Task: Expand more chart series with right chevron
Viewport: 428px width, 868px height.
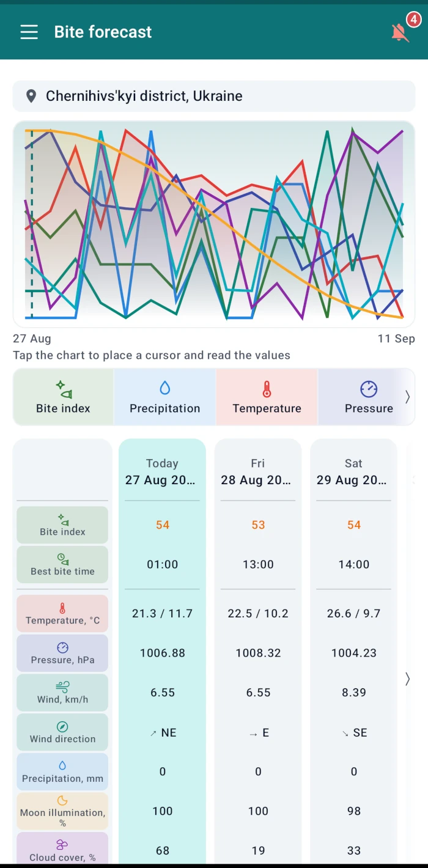Action: [408, 397]
